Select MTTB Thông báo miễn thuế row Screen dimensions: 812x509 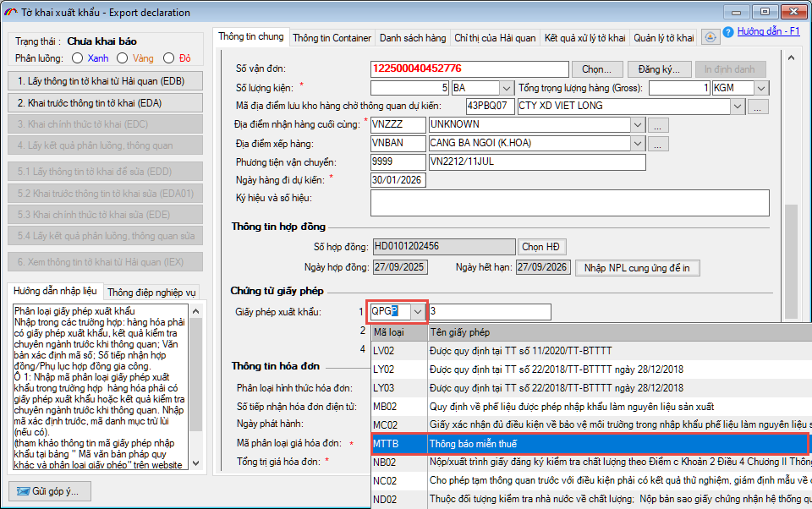click(x=590, y=444)
